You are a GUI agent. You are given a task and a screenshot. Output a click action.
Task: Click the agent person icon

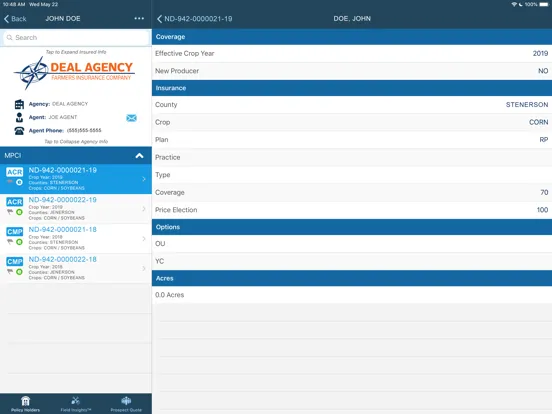click(x=19, y=117)
